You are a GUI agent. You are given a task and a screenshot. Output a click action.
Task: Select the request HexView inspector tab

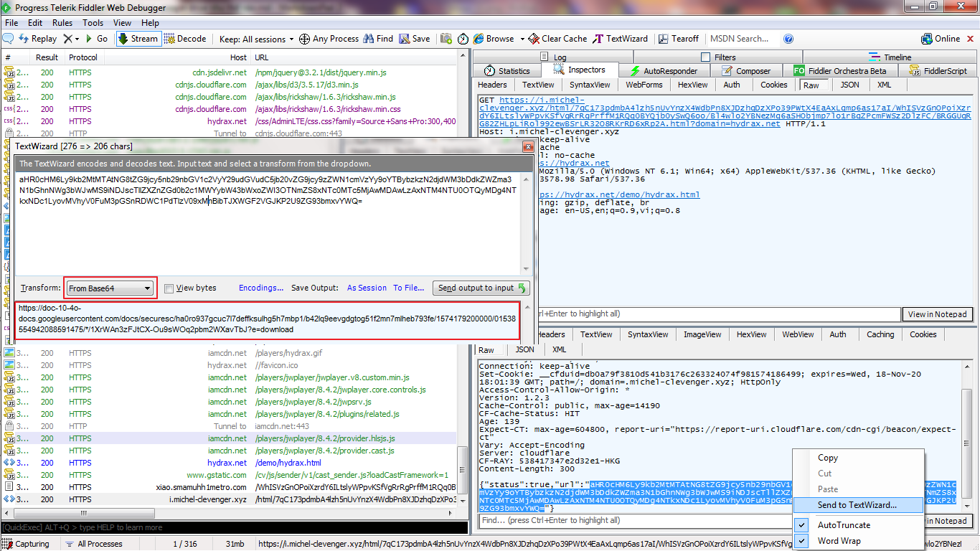pos(692,85)
